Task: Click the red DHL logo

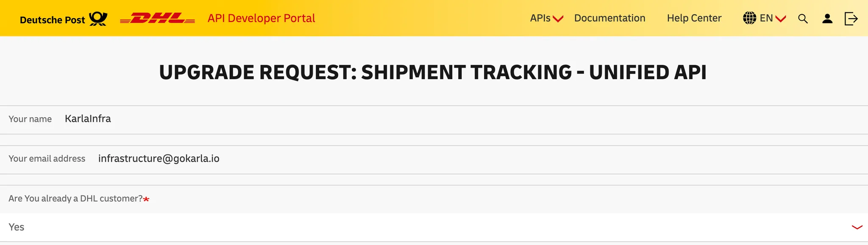Action: pyautogui.click(x=157, y=19)
